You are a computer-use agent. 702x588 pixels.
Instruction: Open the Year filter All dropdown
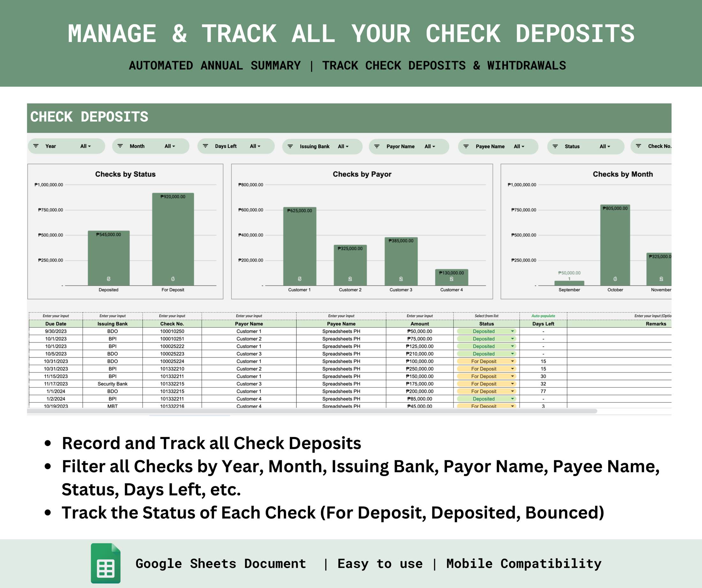point(85,146)
